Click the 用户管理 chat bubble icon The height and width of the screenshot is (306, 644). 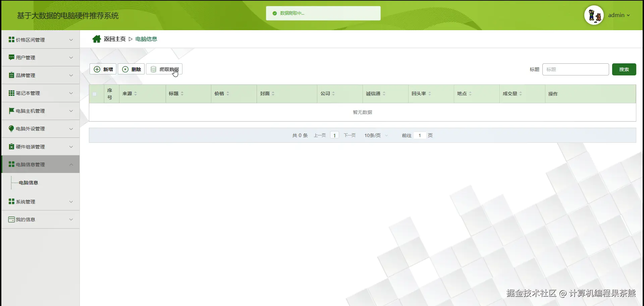pyautogui.click(x=11, y=57)
